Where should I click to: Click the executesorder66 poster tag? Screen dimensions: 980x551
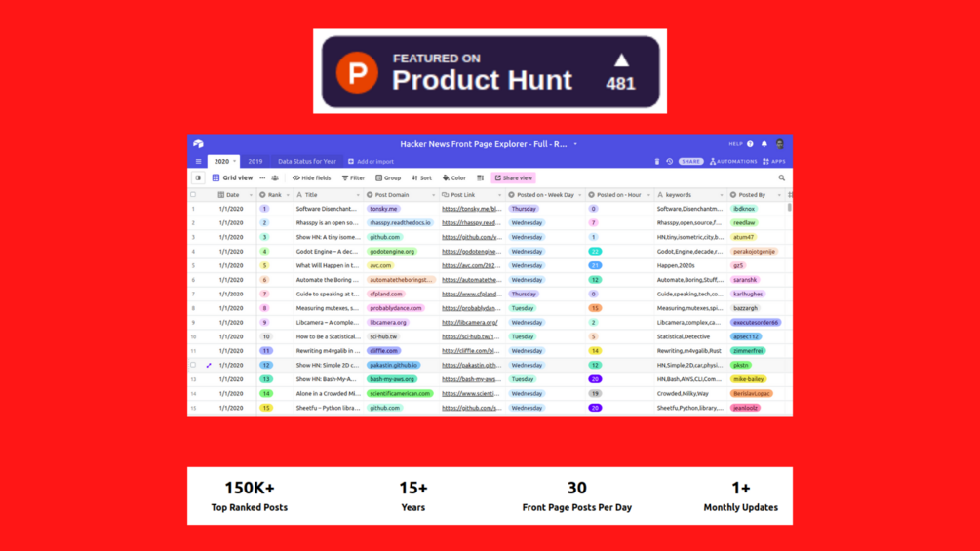pyautogui.click(x=755, y=323)
